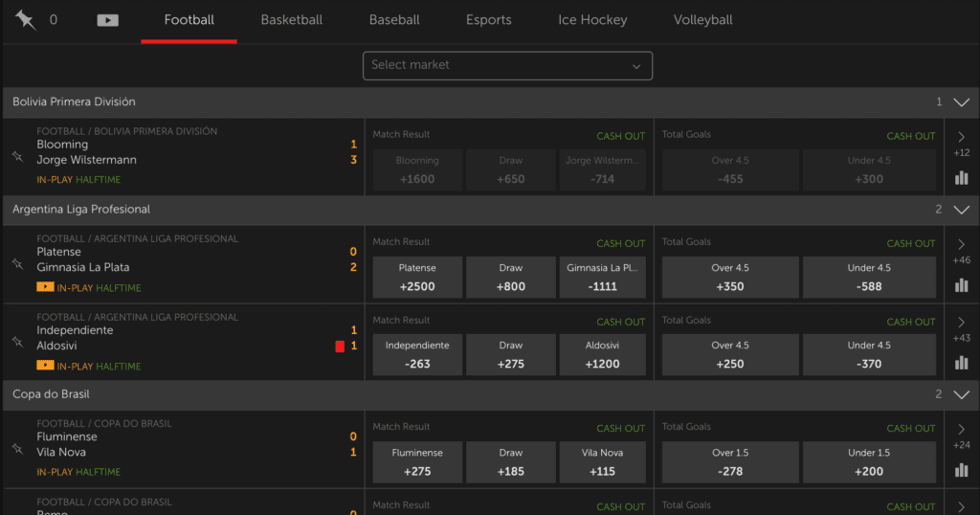
Task: Click Cash Out in Platense Total Goals
Action: pos(911,243)
